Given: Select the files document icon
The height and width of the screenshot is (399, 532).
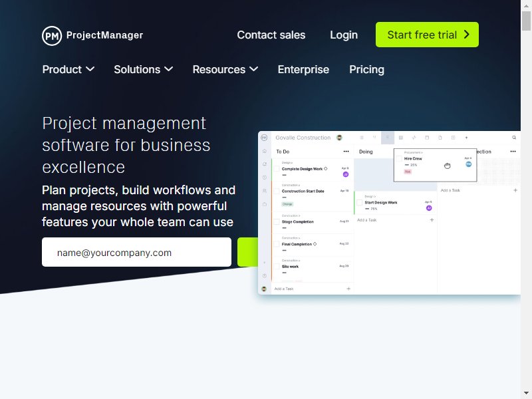Looking at the screenshot, I should (440, 138).
